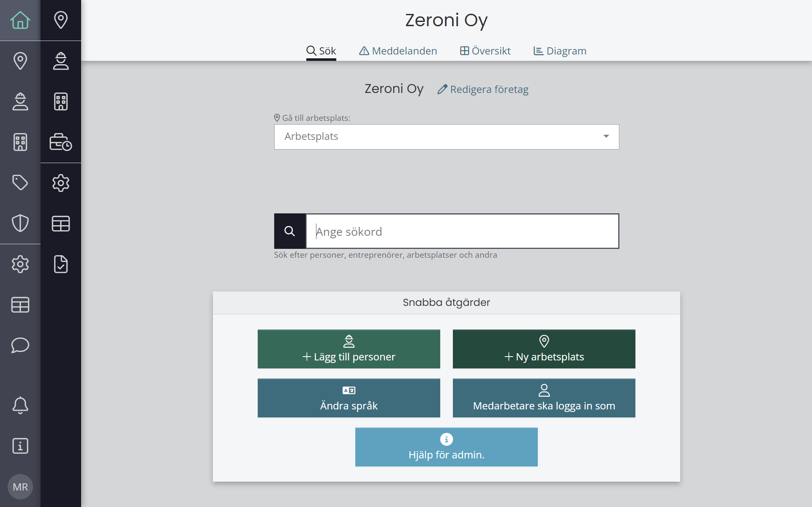Click the document checkmark icon

tap(60, 264)
